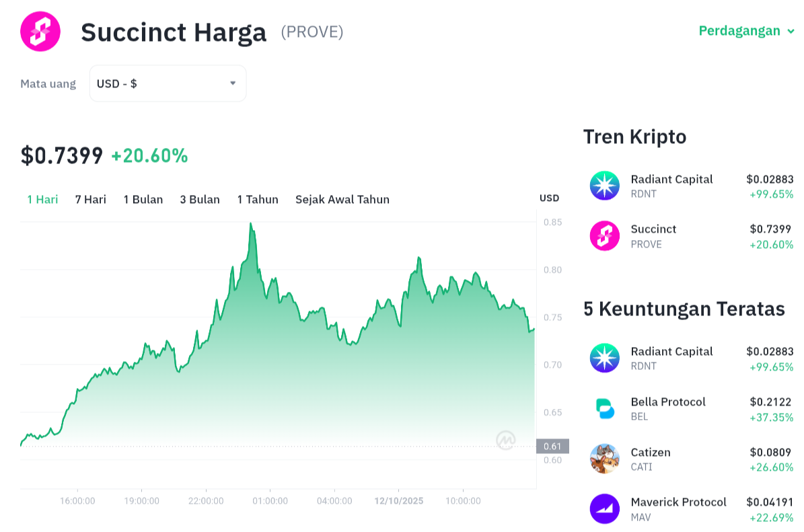
Task: Click Radiant Capital icon under Tren Kripto
Action: pos(604,186)
